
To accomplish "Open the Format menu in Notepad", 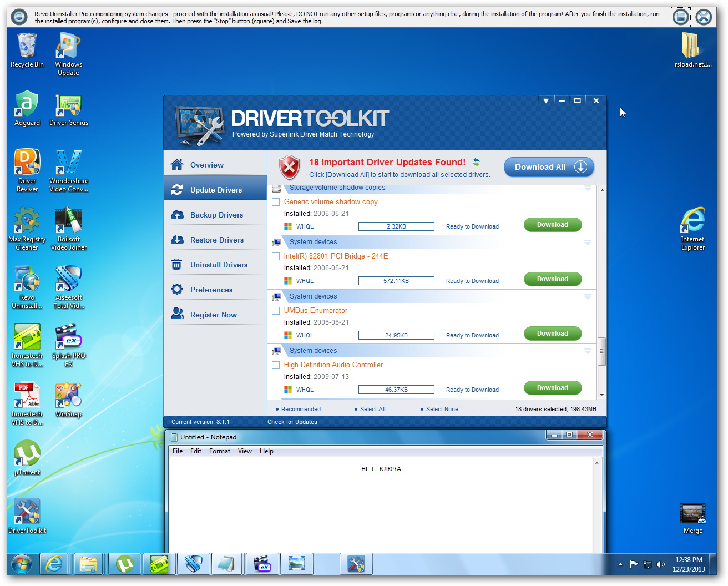I will [220, 451].
